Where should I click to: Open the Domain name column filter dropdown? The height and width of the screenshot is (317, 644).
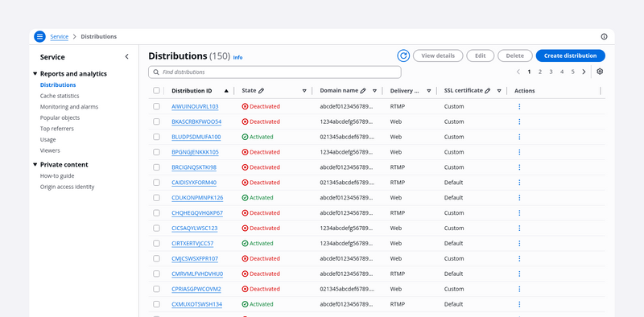pyautogui.click(x=374, y=91)
